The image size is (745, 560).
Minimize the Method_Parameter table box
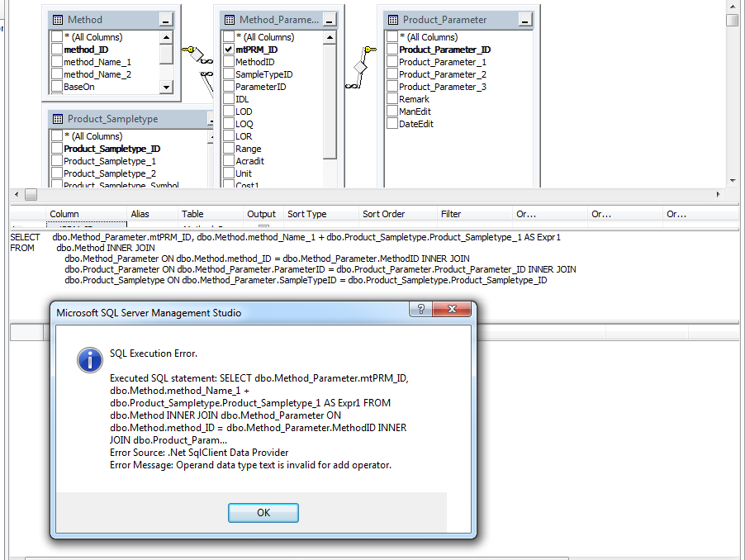pos(330,20)
